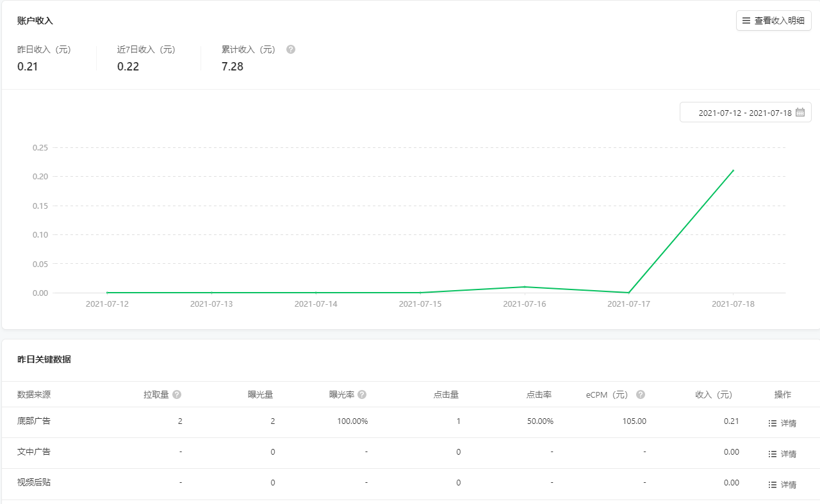The height and width of the screenshot is (504, 820).
Task: Click the 累计收入 total value 7.28
Action: 233,67
